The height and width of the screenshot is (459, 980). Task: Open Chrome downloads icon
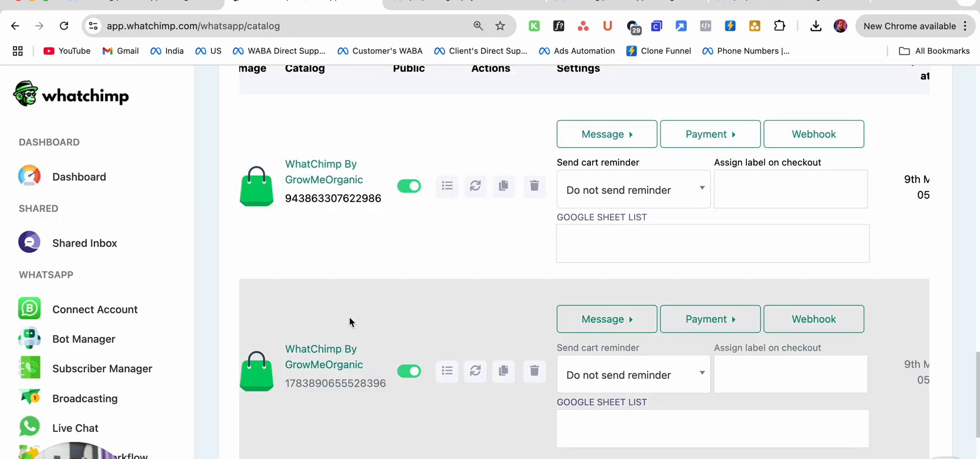(x=816, y=26)
